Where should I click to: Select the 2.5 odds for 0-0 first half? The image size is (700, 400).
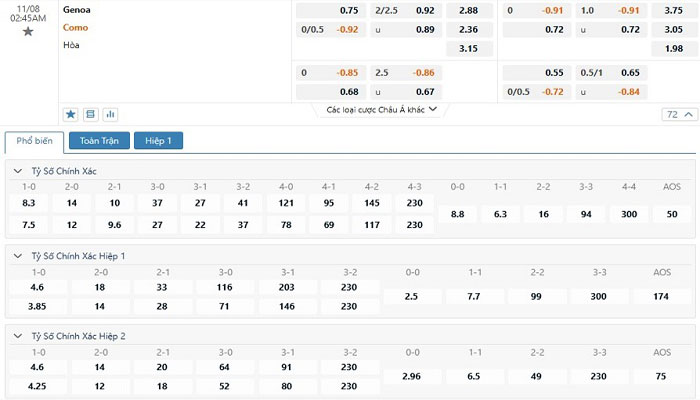click(412, 297)
